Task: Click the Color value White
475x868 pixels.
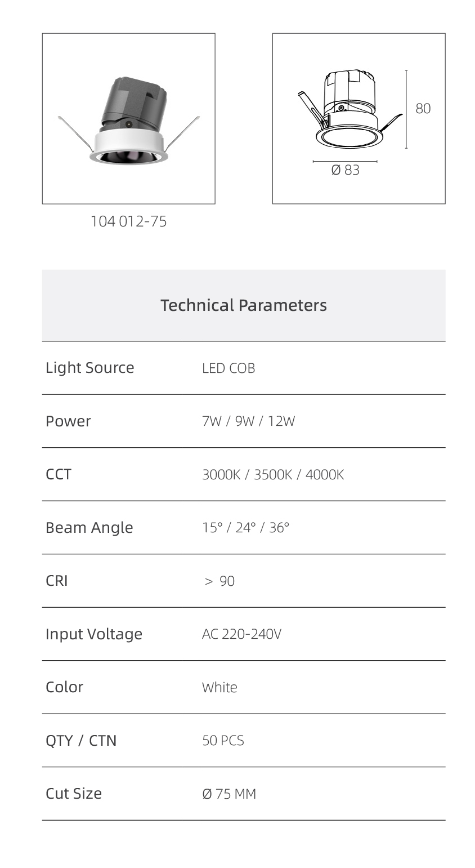Action: coord(219,688)
